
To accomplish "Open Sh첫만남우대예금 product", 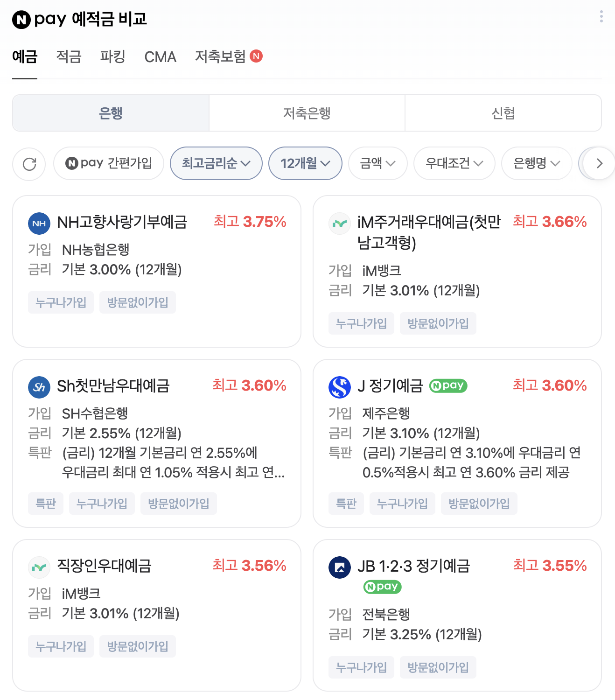I will [x=113, y=386].
